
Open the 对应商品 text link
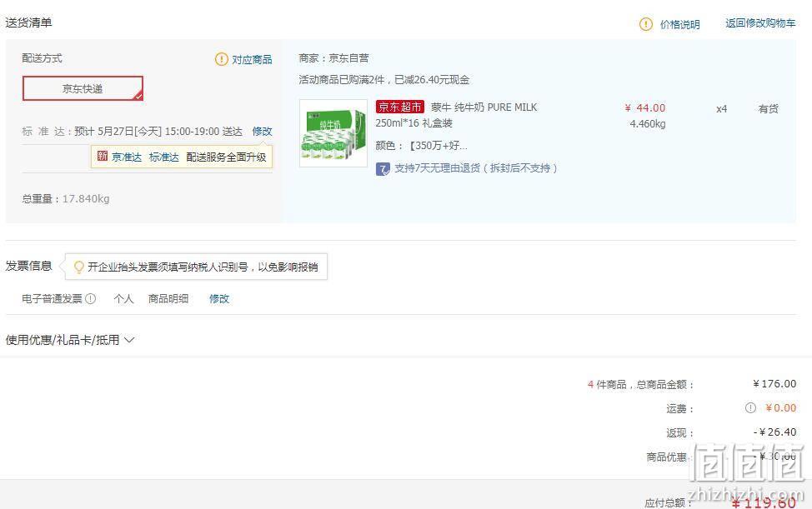(x=252, y=59)
